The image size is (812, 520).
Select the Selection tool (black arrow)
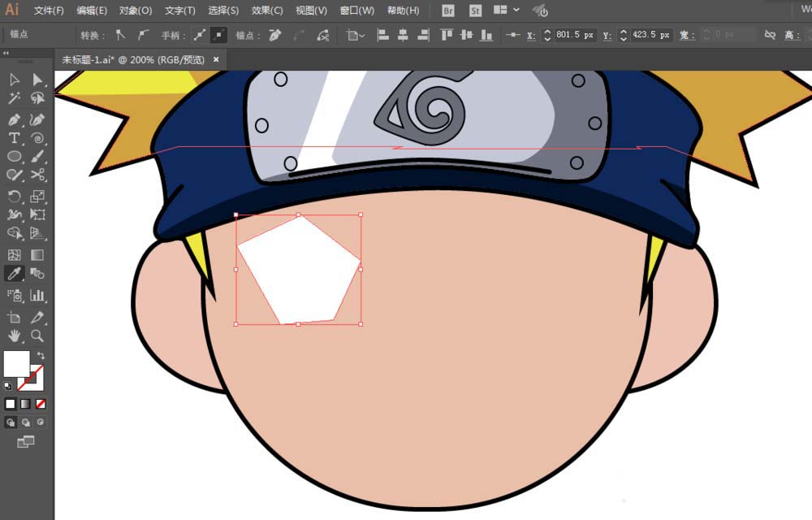pos(14,80)
